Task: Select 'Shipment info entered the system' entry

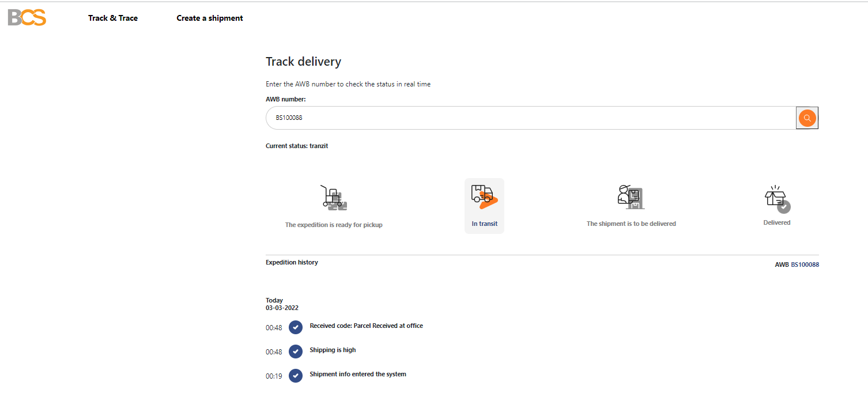Action: 358,374
